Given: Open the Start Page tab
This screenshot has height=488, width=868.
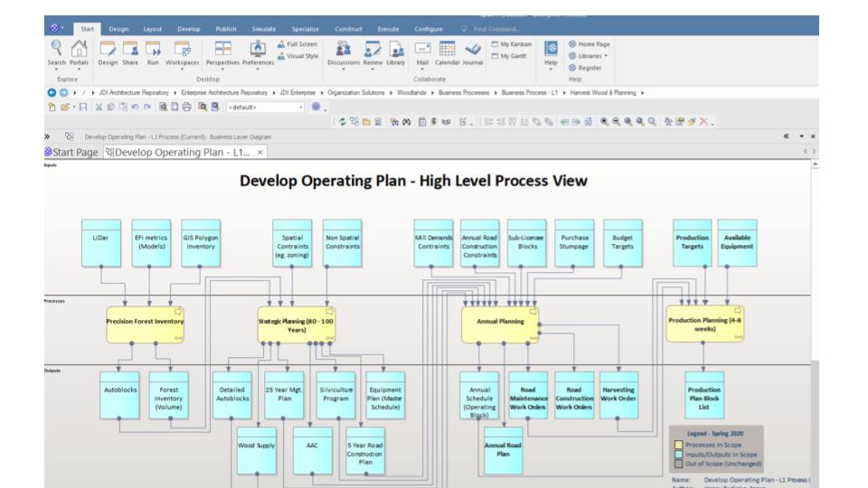Looking at the screenshot, I should 72,152.
